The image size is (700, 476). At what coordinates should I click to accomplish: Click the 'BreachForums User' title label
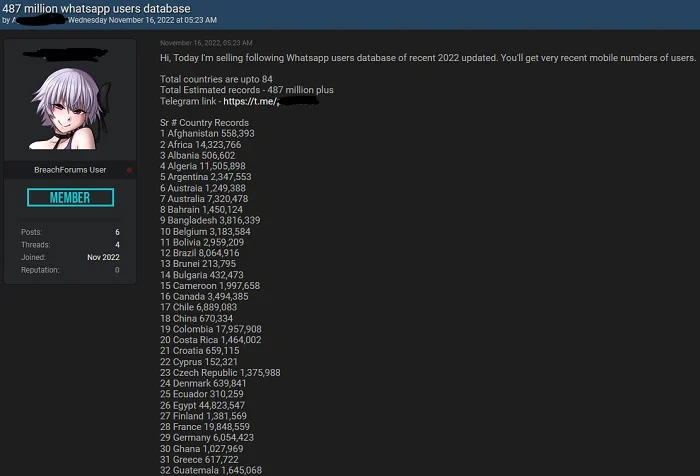(70, 170)
